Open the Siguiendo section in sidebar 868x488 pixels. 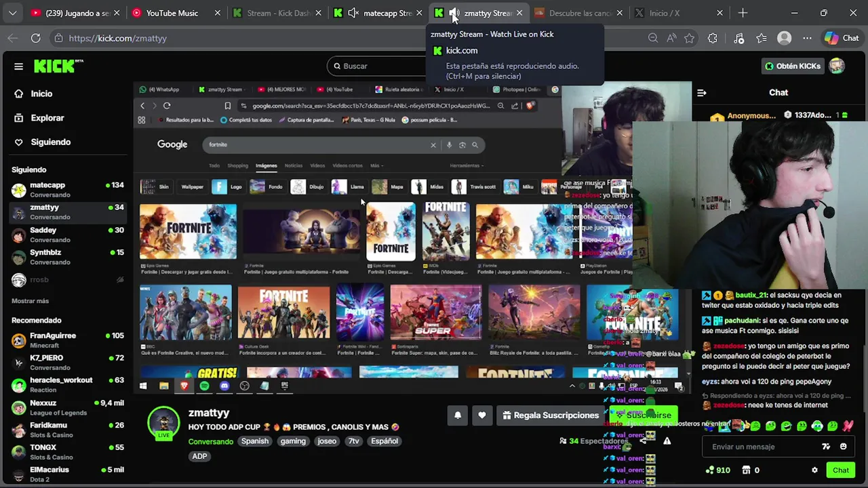[x=50, y=142]
